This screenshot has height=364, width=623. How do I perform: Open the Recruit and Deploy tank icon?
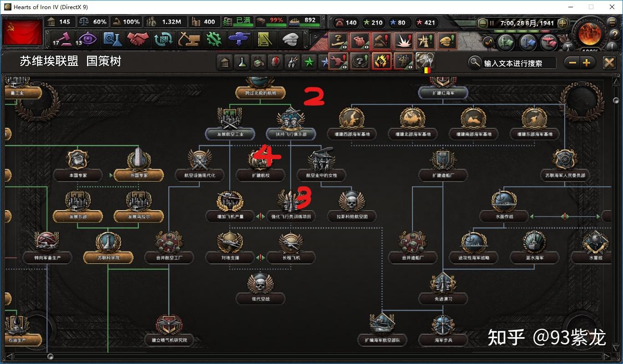pos(239,40)
